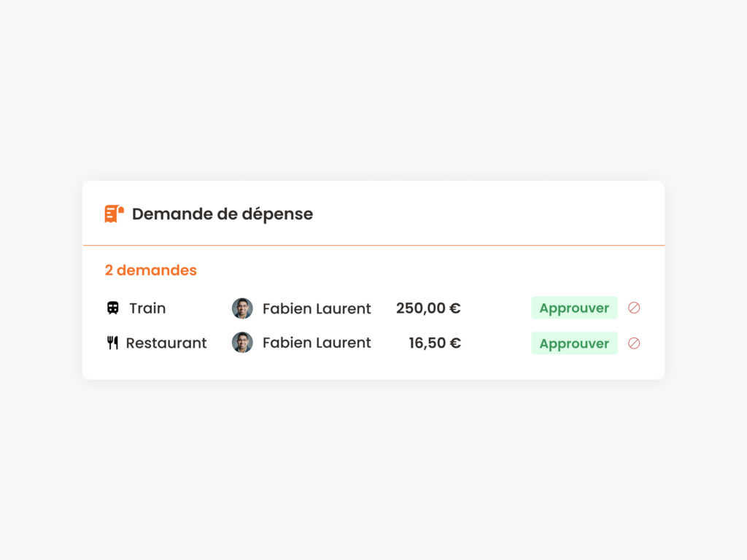
Task: Click Fabien Laurent's name on the Train row
Action: [317, 308]
